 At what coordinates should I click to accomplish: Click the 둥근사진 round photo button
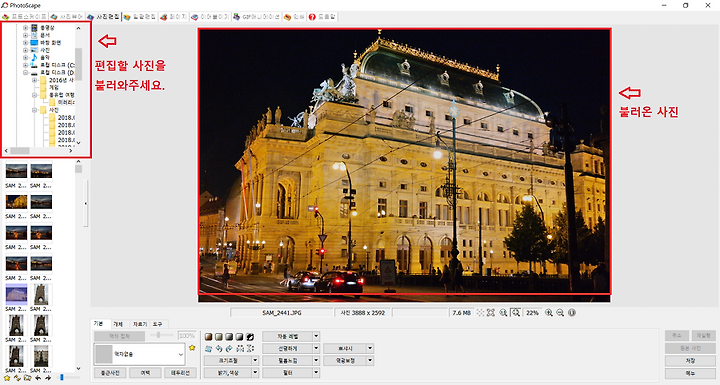(x=110, y=373)
